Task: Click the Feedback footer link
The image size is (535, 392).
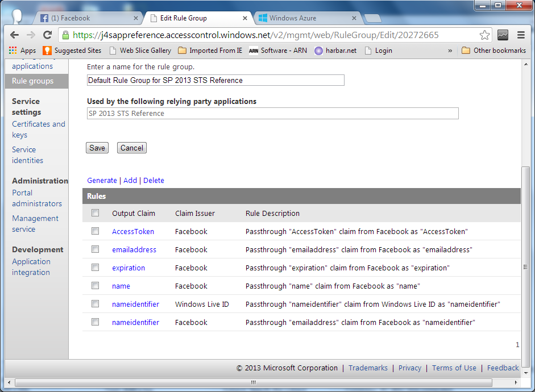Action: 503,368
